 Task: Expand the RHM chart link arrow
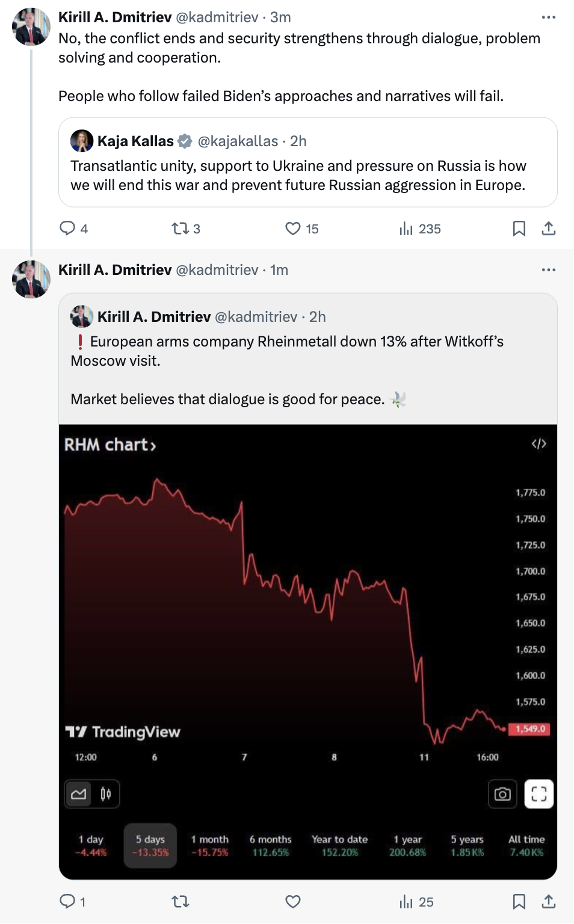pos(153,446)
